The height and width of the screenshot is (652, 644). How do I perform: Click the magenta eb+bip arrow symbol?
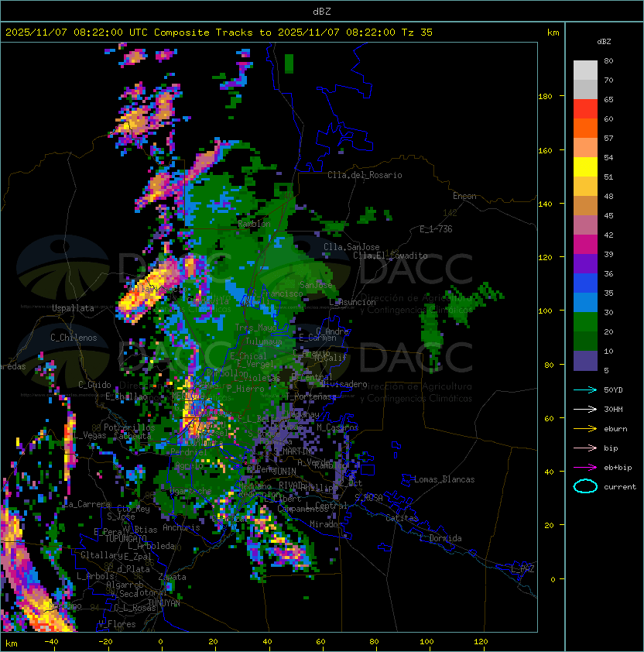pyautogui.click(x=585, y=468)
